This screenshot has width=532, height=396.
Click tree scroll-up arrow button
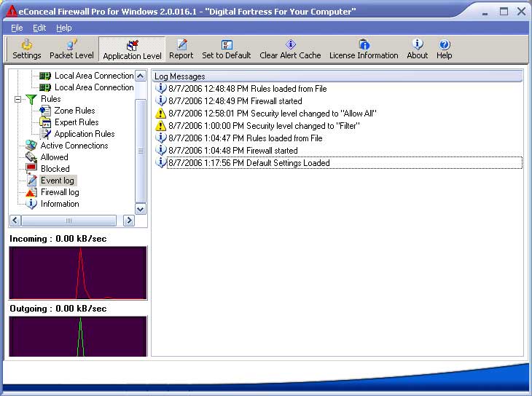tap(141, 76)
